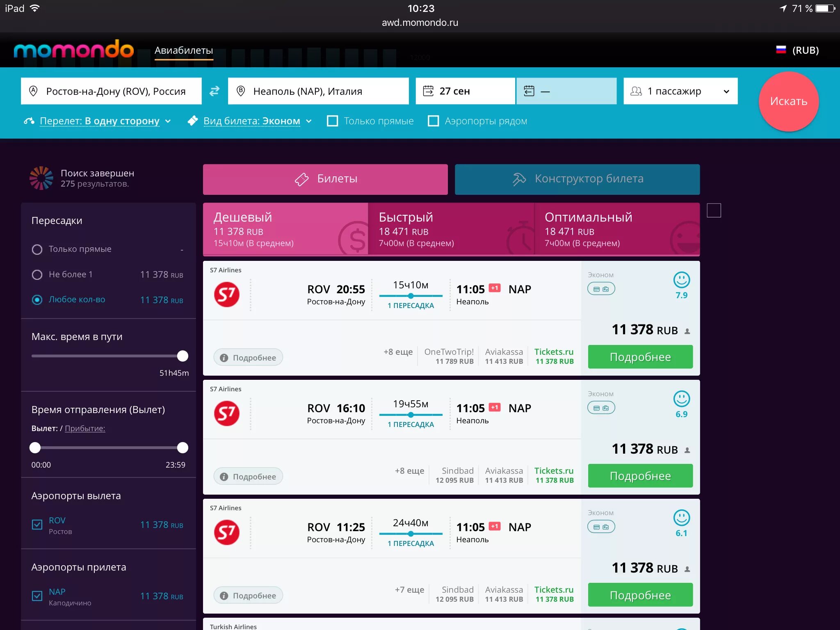The height and width of the screenshot is (630, 840).
Task: Click the Макс. время в пути slider handle
Action: point(183,356)
